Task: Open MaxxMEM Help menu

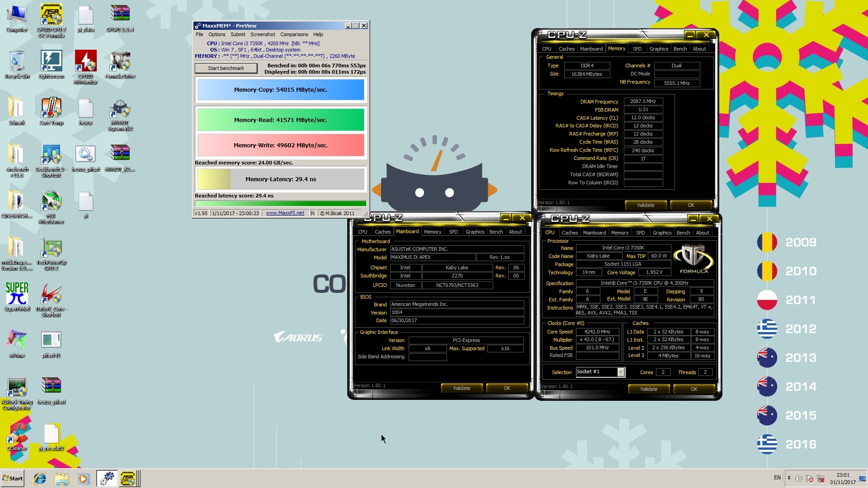Action: [318, 34]
